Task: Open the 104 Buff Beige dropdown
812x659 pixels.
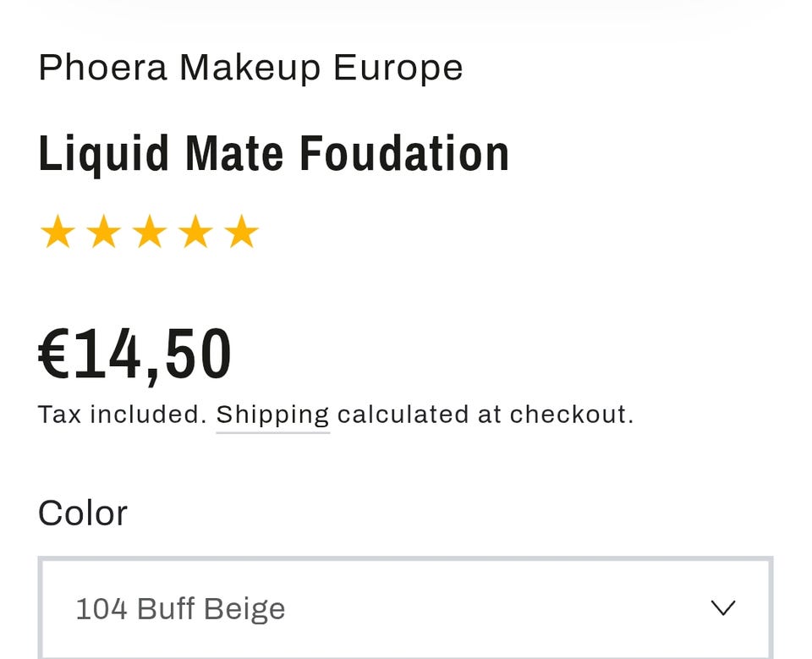Action: [x=404, y=608]
